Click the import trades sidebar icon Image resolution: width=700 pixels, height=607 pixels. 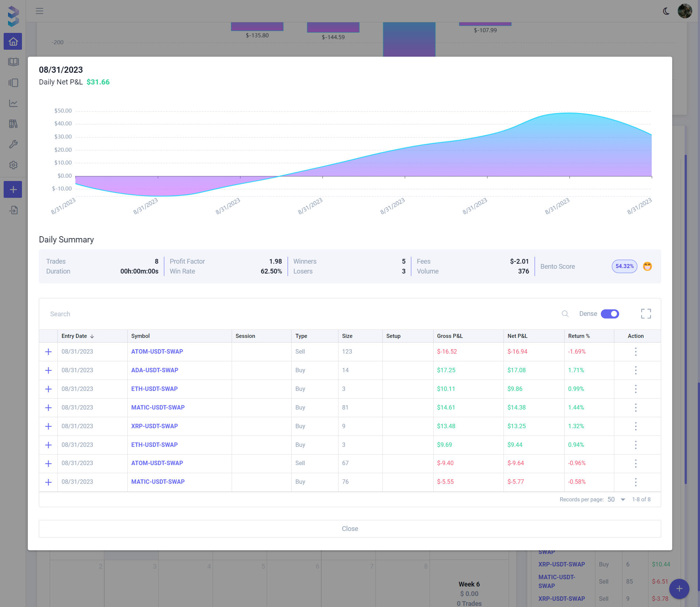13,210
